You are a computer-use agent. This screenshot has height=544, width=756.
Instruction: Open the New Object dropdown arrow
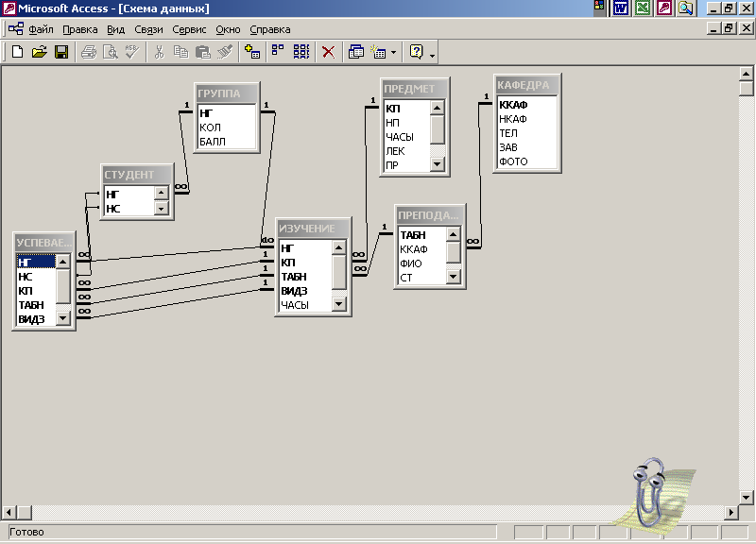(393, 52)
